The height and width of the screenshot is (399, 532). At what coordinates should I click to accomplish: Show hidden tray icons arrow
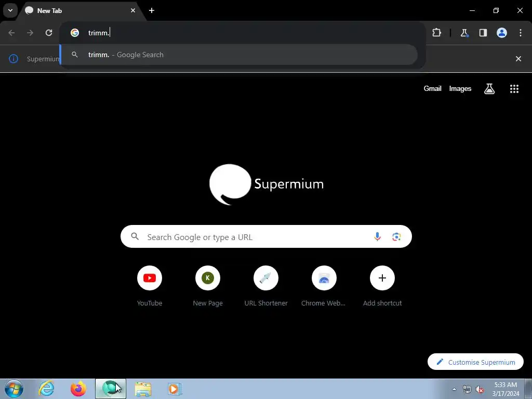[x=454, y=389]
